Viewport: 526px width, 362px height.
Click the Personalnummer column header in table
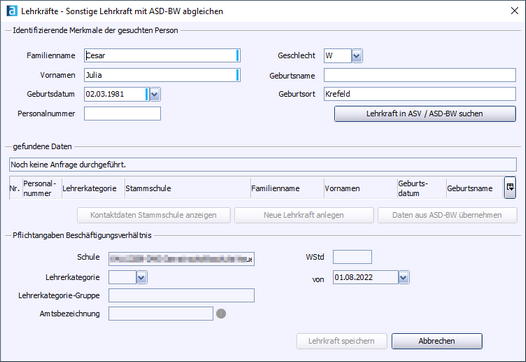click(x=42, y=188)
